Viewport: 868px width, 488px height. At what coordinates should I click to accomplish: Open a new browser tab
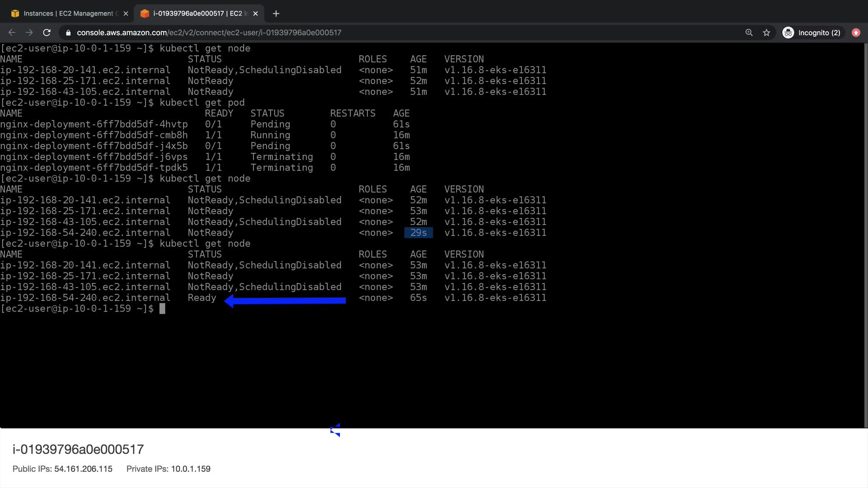point(276,14)
